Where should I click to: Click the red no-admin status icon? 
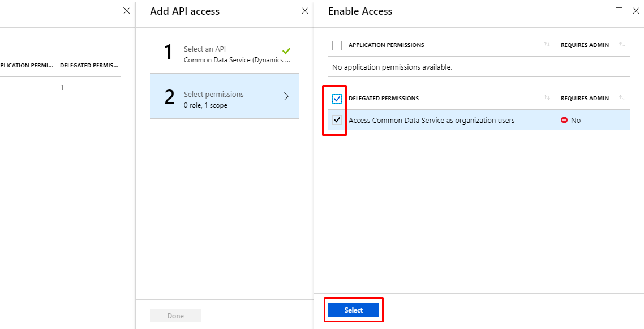(x=564, y=120)
